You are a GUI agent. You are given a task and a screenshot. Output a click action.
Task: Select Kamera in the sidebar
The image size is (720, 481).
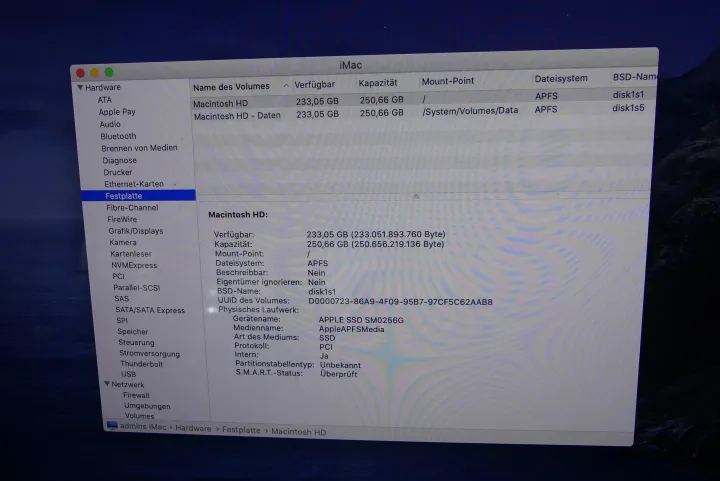(x=123, y=242)
